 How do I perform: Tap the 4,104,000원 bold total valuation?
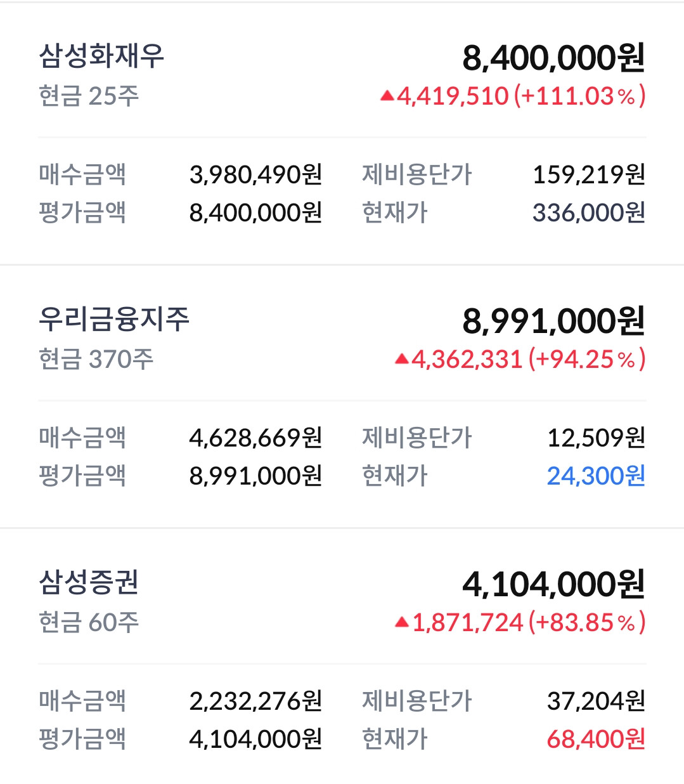click(553, 584)
